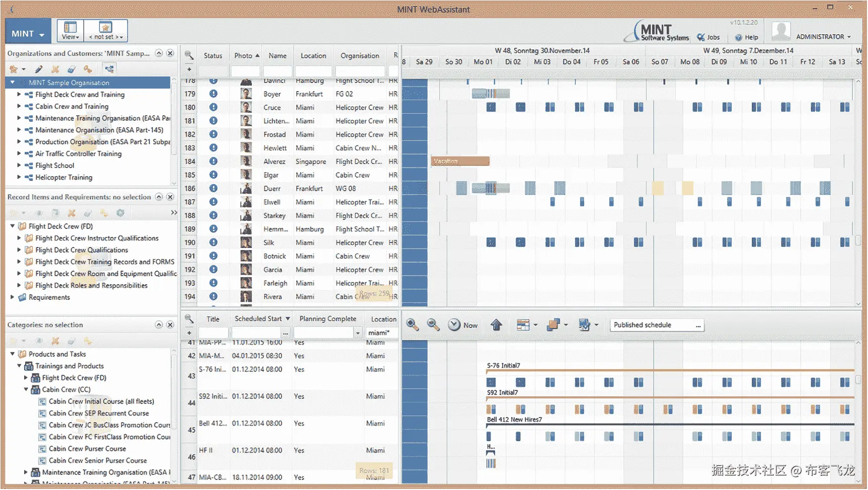Click the Name filter input field
This screenshot has height=490, width=868.
(x=278, y=71)
